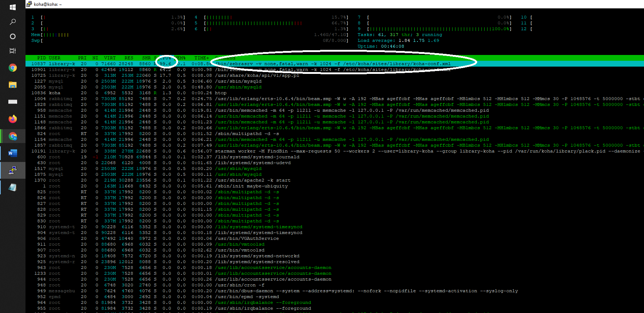Open Task View from the taskbar
The width and height of the screenshot is (644, 313).
(x=12, y=51)
